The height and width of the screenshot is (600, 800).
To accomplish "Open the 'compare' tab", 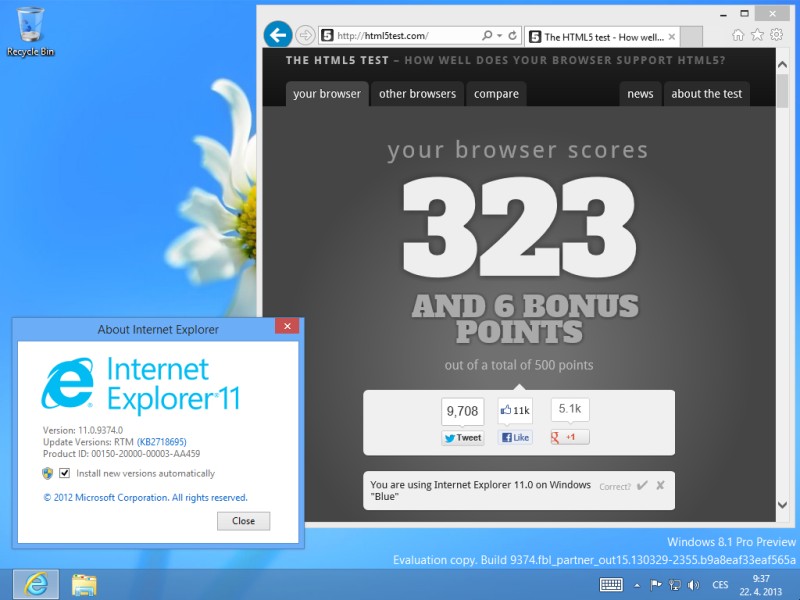I will tap(496, 94).
